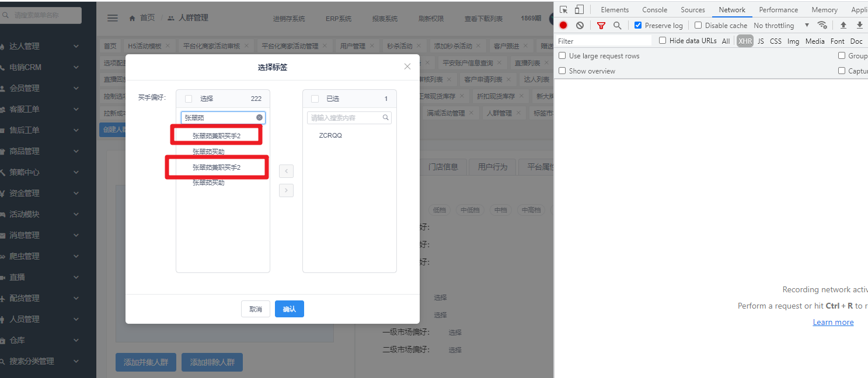Expand 直播 sidebar menu
The height and width of the screenshot is (378, 868).
click(x=48, y=277)
